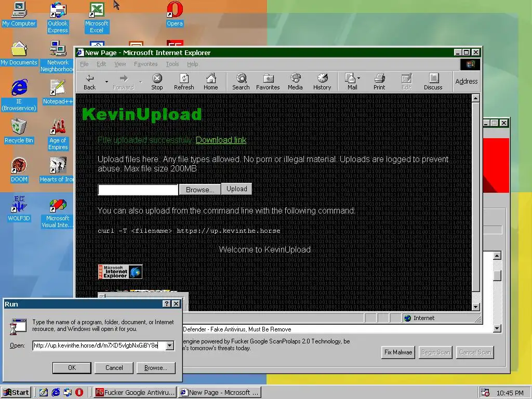Click Cancel in the Run dialog
Image resolution: width=532 pixels, height=399 pixels.
click(114, 368)
